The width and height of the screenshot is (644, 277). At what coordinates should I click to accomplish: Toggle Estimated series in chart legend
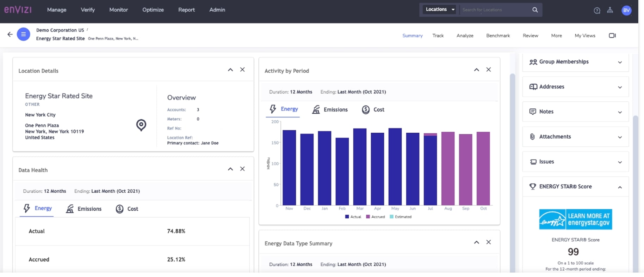click(x=401, y=217)
